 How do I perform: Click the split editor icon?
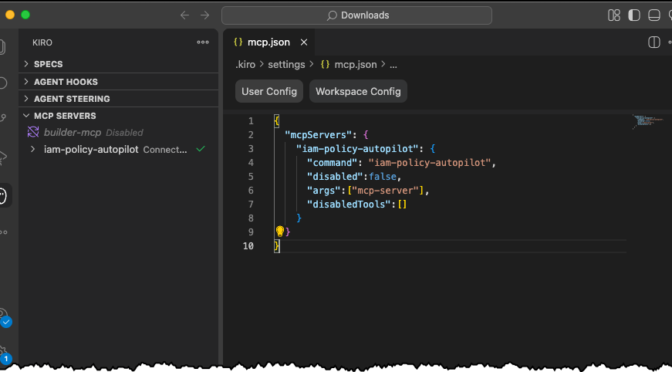coord(654,42)
